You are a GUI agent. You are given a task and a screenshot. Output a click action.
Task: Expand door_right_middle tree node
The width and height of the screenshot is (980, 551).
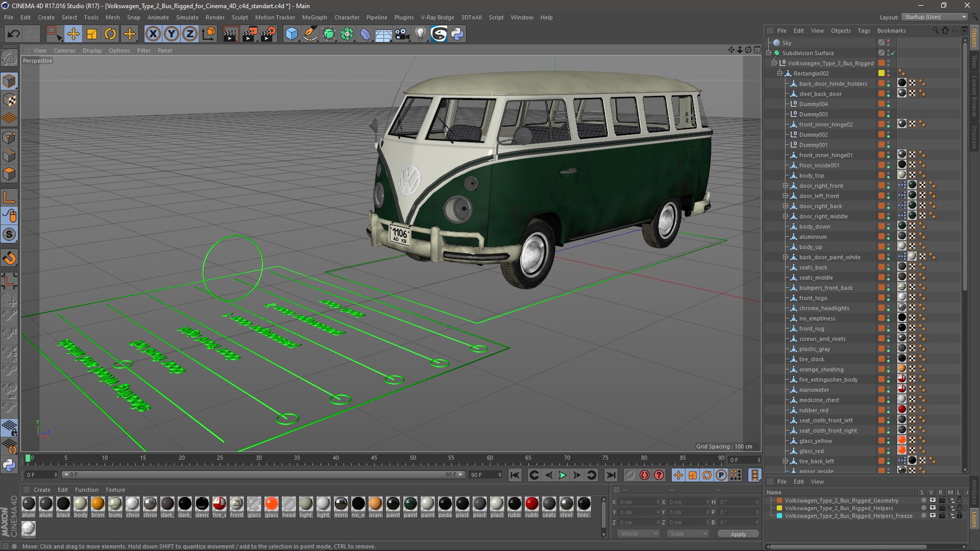[x=786, y=216]
